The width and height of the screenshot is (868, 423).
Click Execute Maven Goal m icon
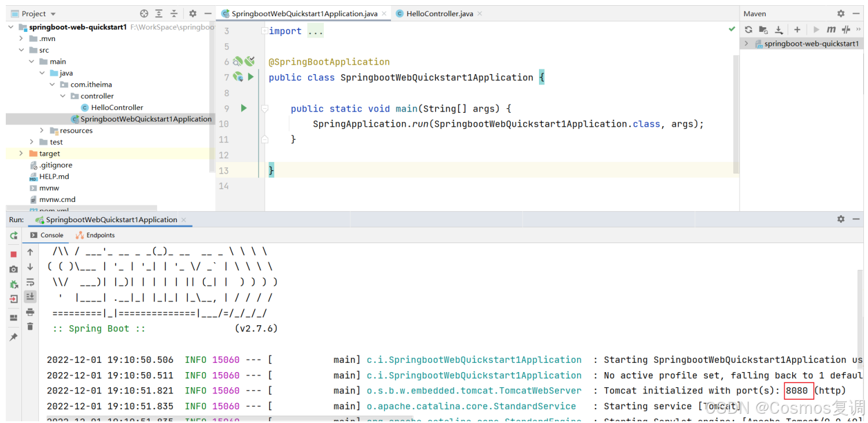pyautogui.click(x=831, y=30)
